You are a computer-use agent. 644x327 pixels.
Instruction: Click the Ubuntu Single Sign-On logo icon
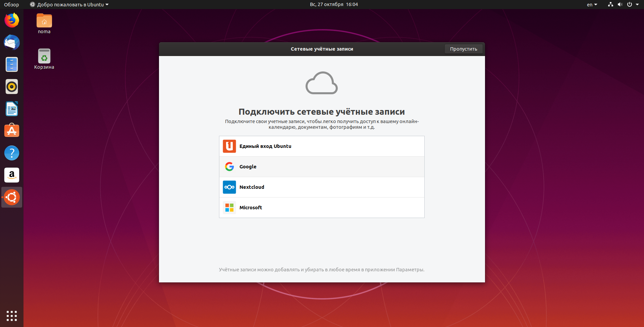[229, 146]
